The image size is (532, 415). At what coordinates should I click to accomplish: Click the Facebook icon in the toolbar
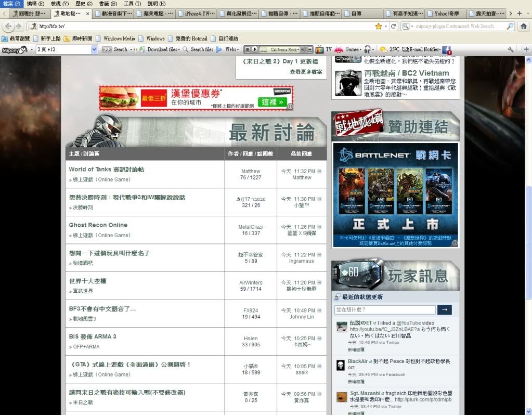pos(446,49)
